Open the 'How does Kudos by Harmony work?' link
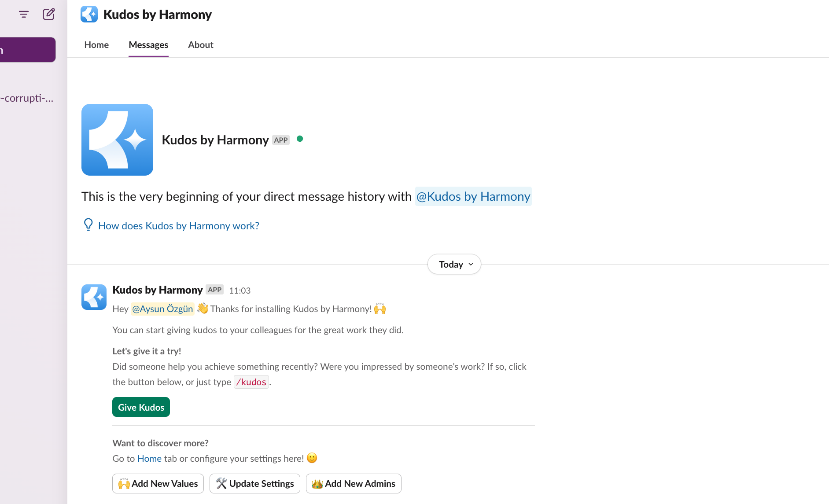The width and height of the screenshot is (829, 504). pos(178,226)
